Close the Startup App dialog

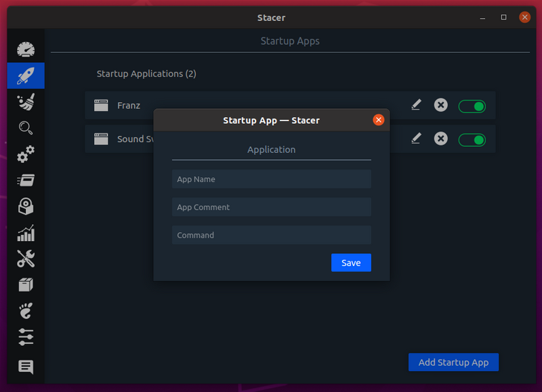click(x=379, y=120)
